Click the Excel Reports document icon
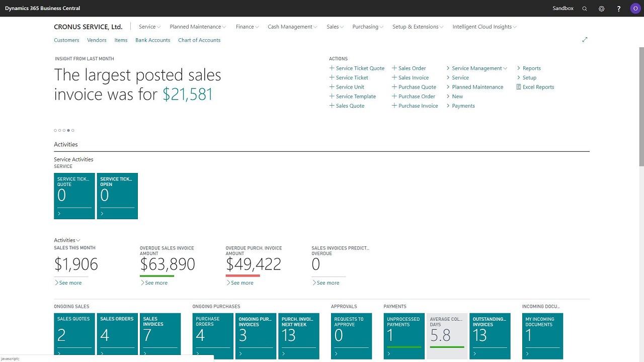The height and width of the screenshot is (362, 644). 519,87
